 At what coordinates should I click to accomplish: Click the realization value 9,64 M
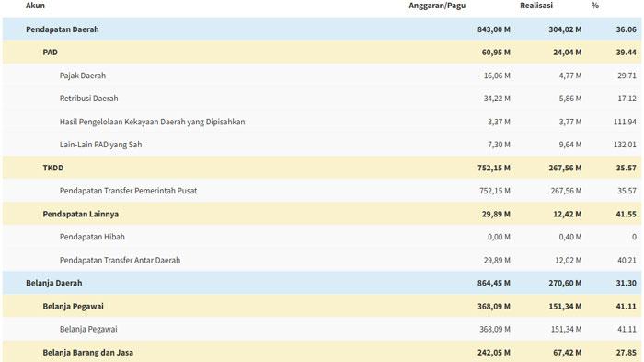(570, 145)
